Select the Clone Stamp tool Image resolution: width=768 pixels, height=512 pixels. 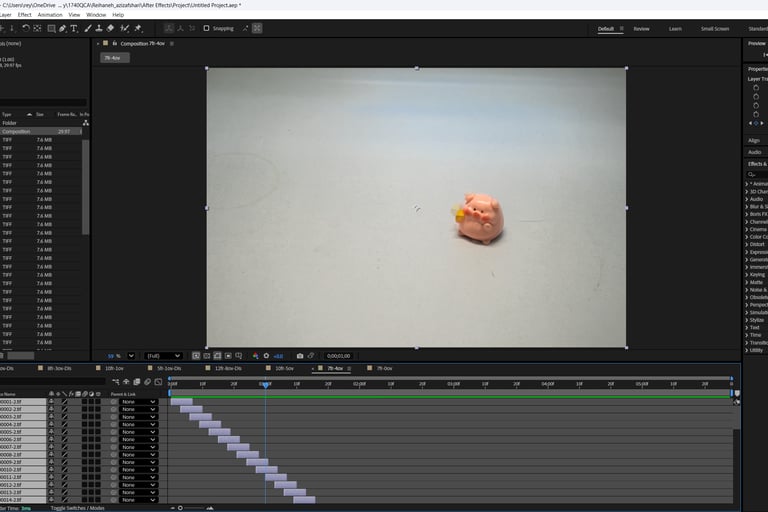(x=99, y=28)
